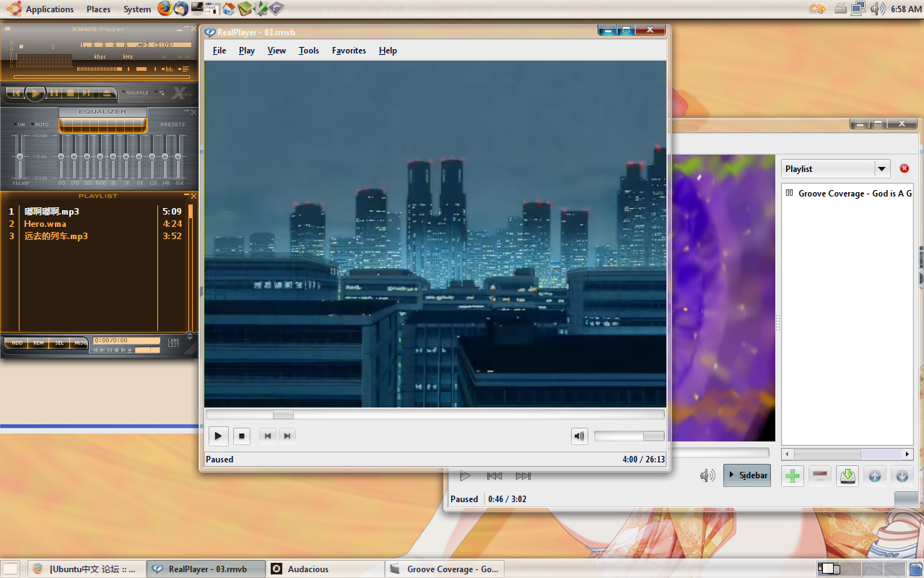Open the XMMS playlist REM menu
This screenshot has height=578, width=924.
pos(38,343)
